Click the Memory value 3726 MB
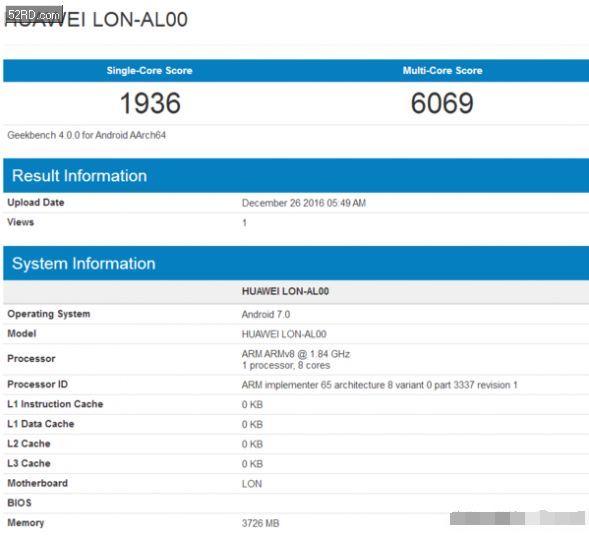 click(260, 523)
